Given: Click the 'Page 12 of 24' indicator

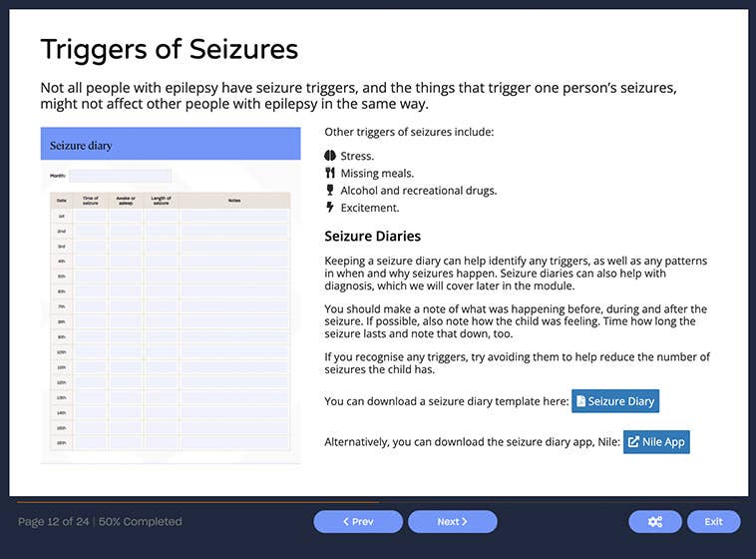Looking at the screenshot, I should [53, 521].
